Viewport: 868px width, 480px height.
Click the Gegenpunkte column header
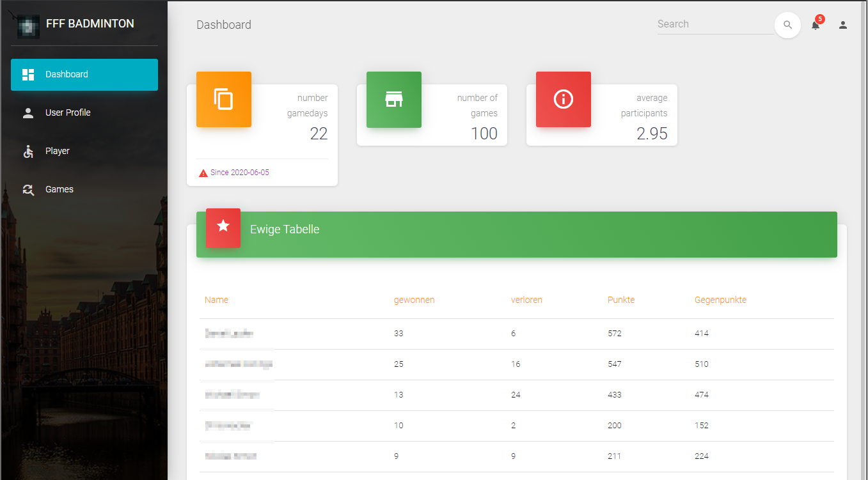[720, 300]
